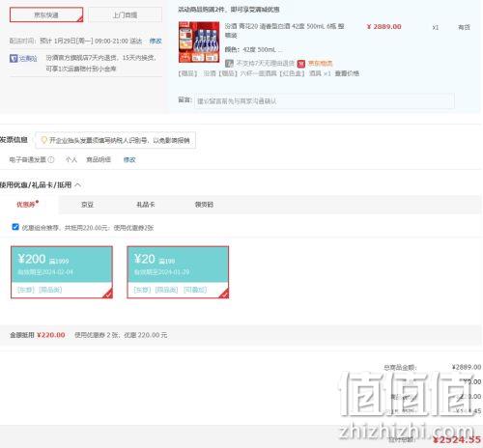Image resolution: width=483 pixels, height=448 pixels.
Task: Collapse the 使用优惠/礼品卡/抵用 section
Action: [x=78, y=185]
